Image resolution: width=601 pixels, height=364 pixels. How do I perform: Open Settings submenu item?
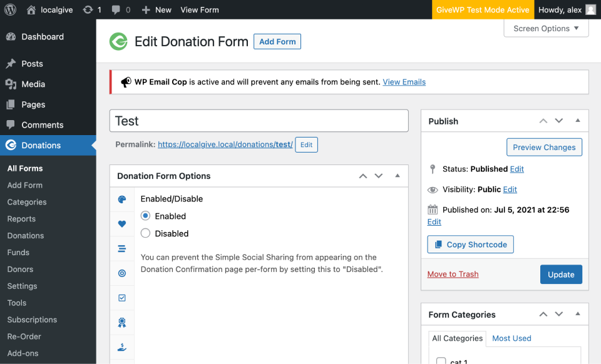pyautogui.click(x=23, y=286)
